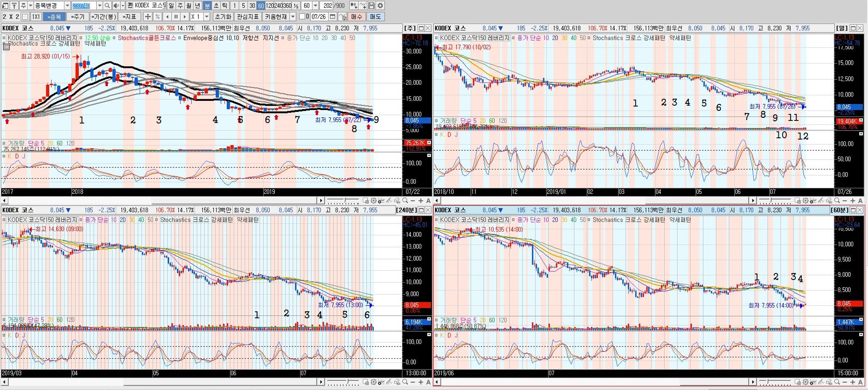Image resolution: width=868 pixels, height=390 pixels.
Task: Switch to the 일 daily period tab
Action: (x=171, y=6)
